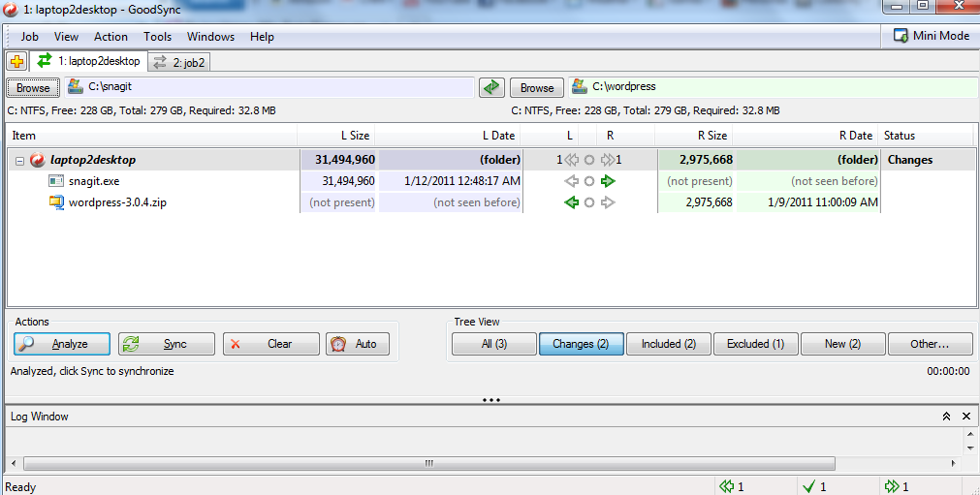Show Included (2) items in tree view
980x495 pixels.
[x=668, y=344]
